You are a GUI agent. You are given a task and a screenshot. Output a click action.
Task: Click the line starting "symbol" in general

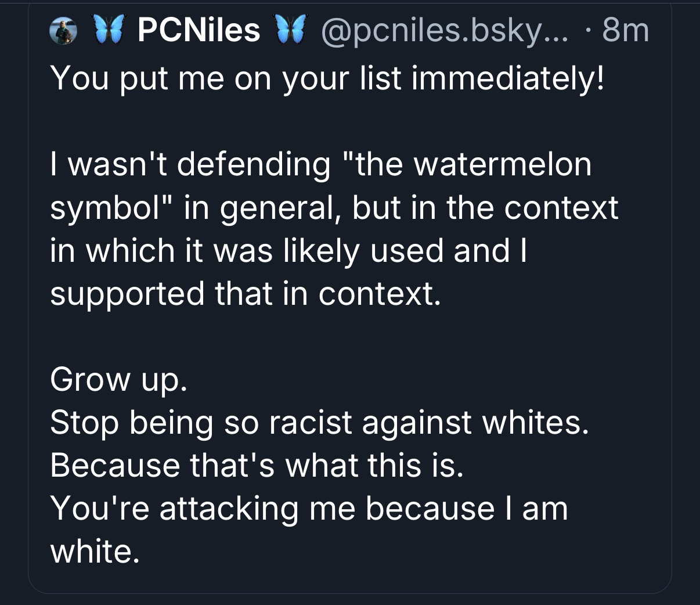(x=334, y=207)
